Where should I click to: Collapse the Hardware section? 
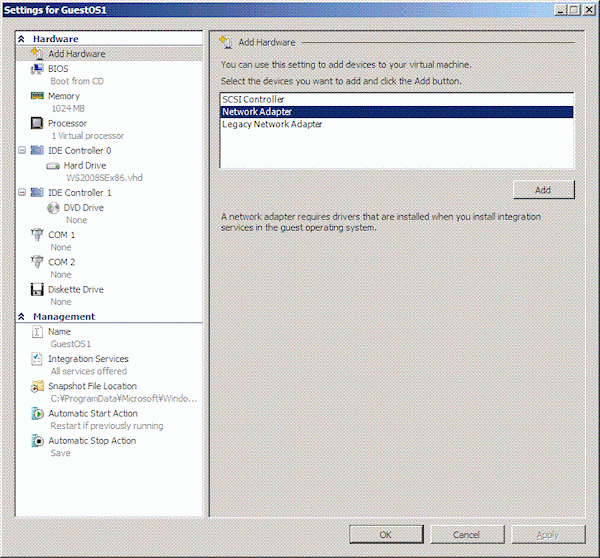point(21,39)
